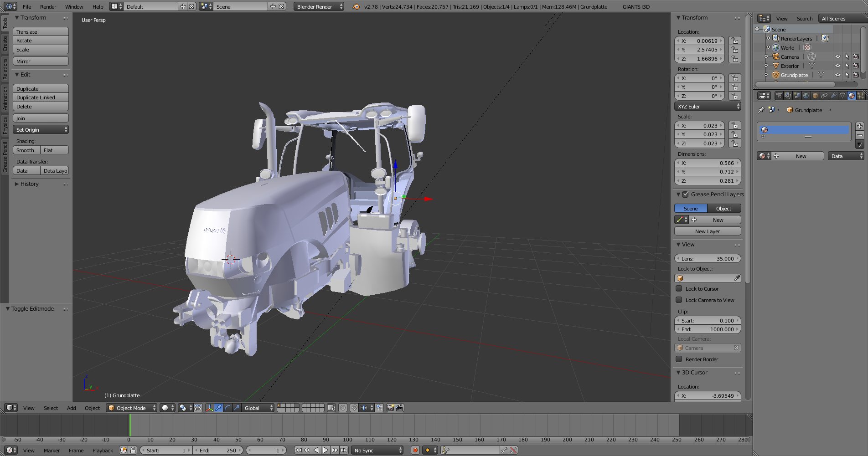Open the Render menu in top bar
This screenshot has height=456, width=868.
[x=48, y=6]
